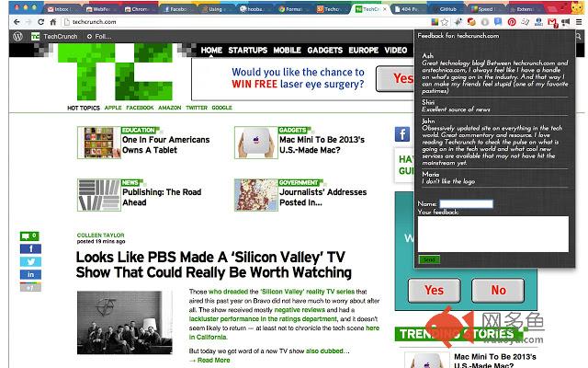Go back with the browser back arrow
The width and height of the screenshot is (588, 368).
pos(17,22)
